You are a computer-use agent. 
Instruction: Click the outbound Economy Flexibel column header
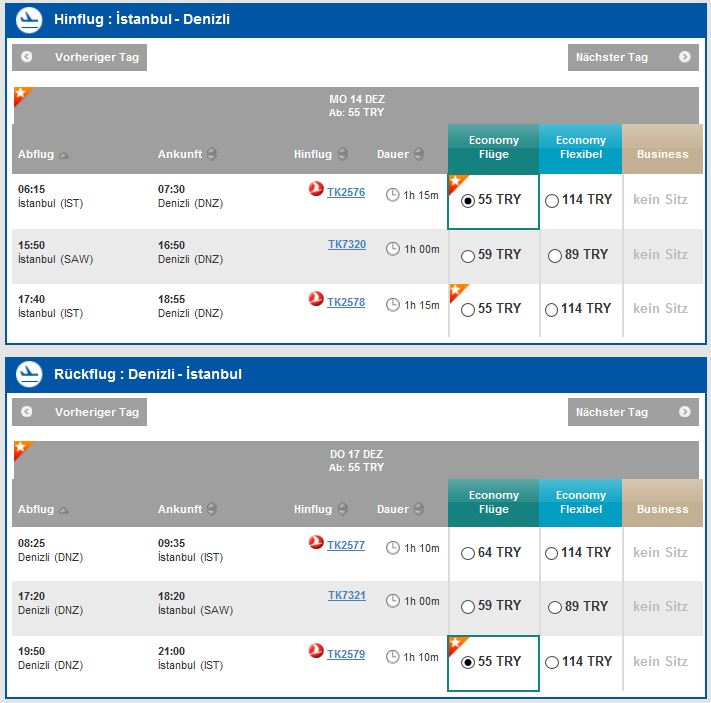pos(580,149)
